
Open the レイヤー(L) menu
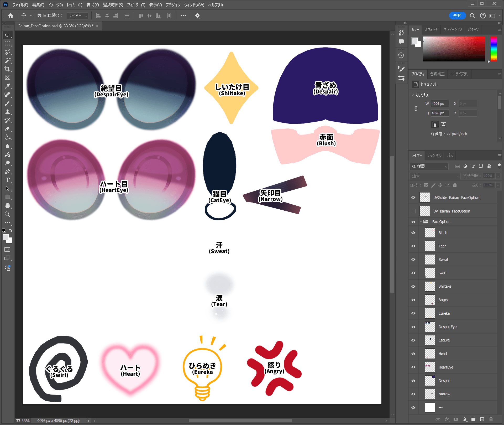click(75, 5)
